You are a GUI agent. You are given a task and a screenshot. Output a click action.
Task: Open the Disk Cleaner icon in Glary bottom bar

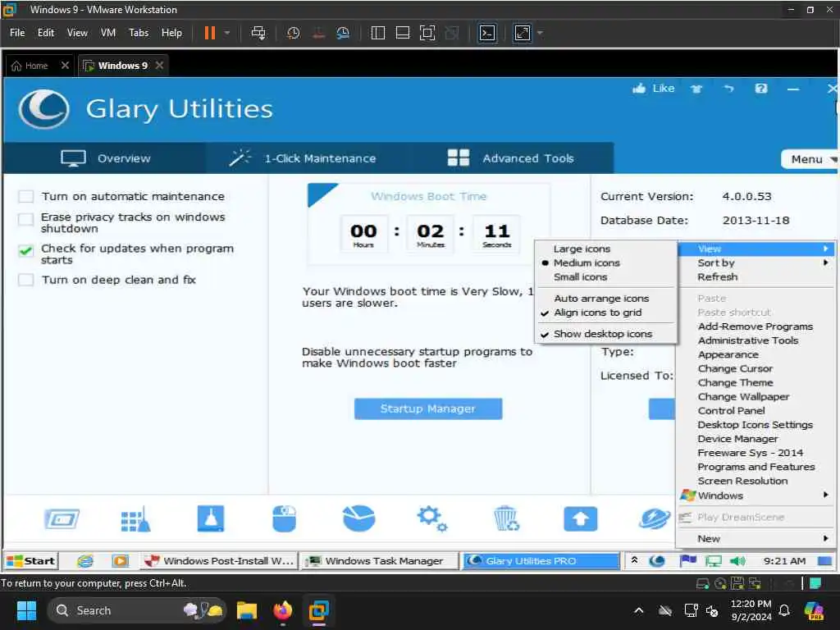tap(62, 518)
